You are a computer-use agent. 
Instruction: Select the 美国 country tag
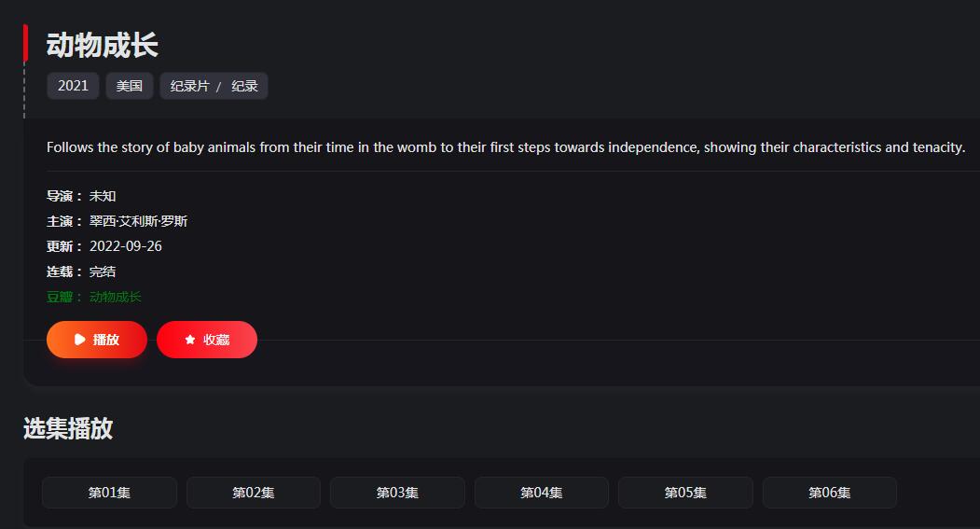[130, 86]
